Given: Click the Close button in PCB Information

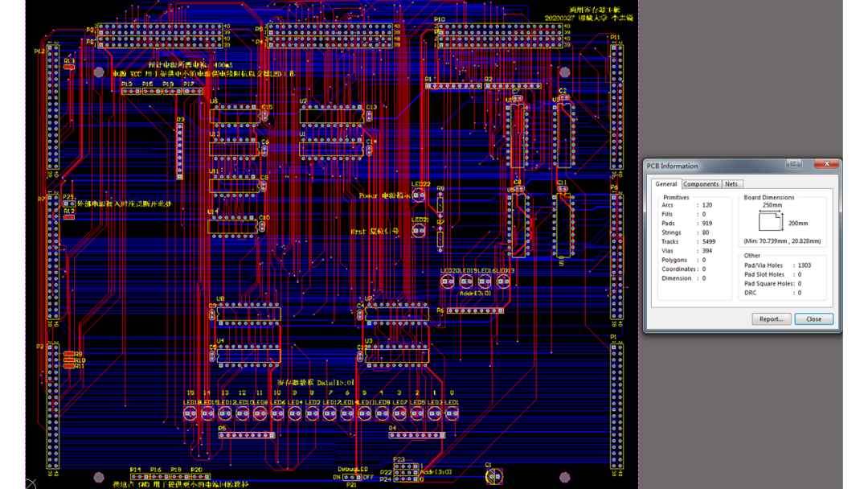Looking at the screenshot, I should [813, 319].
